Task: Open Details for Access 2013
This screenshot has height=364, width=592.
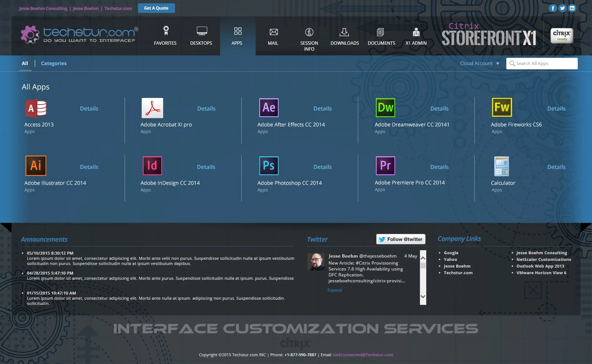Action: pyautogui.click(x=89, y=109)
